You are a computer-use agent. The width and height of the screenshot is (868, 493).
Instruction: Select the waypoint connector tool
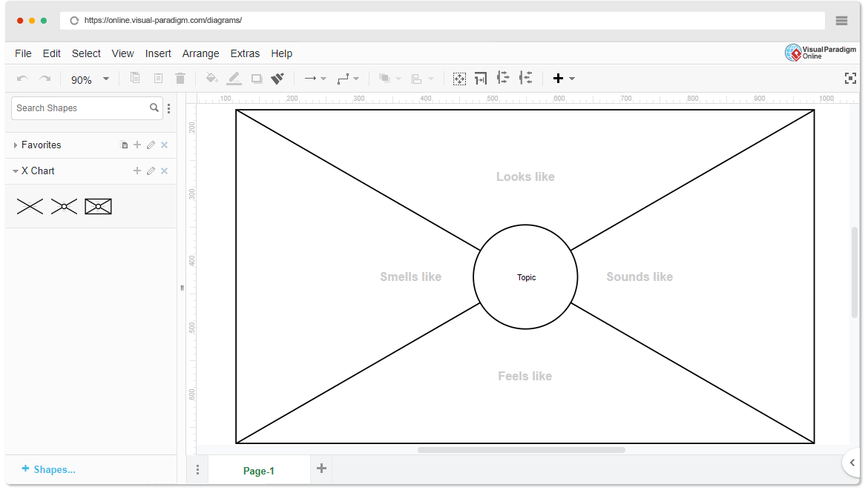(x=343, y=79)
